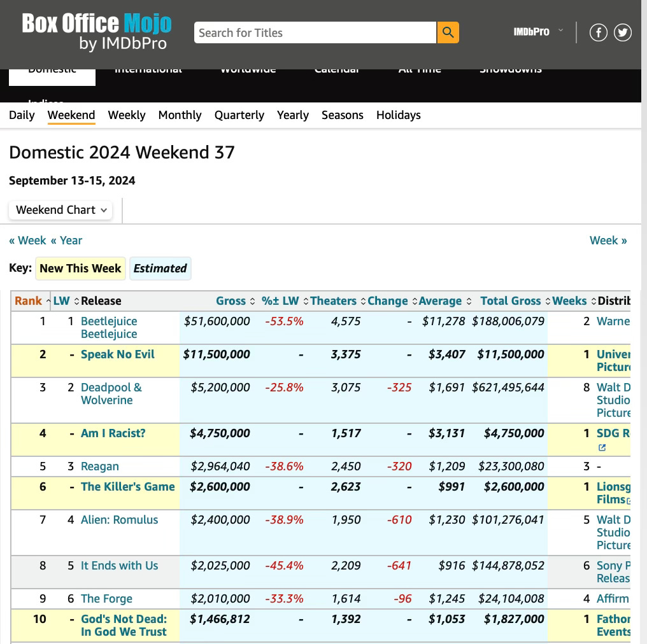Open the Holidays tab
Image resolution: width=647 pixels, height=644 pixels.
399,115
